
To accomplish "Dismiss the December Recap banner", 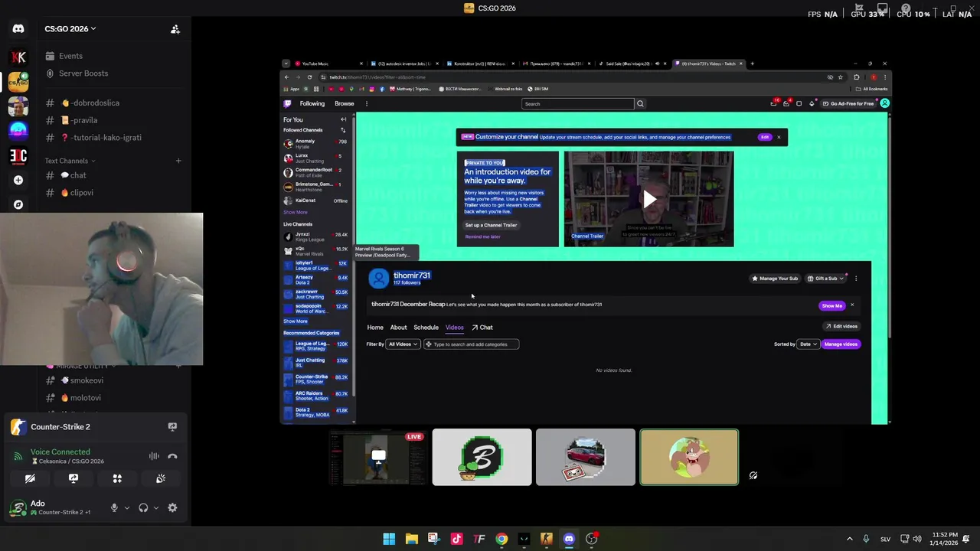I will point(852,305).
